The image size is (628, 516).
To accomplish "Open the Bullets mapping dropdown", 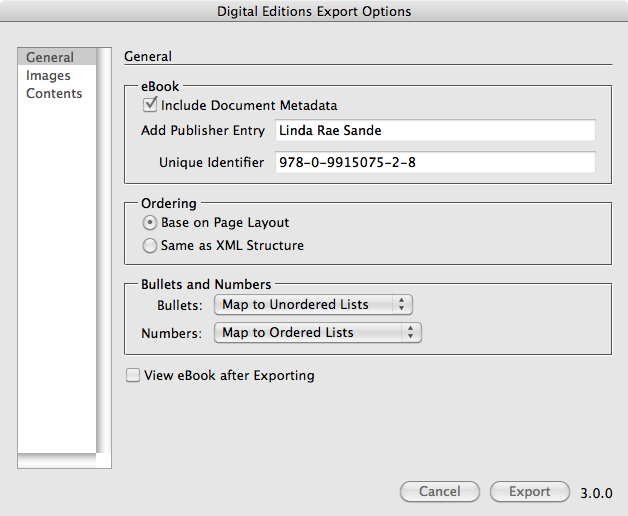I will pyautogui.click(x=313, y=305).
